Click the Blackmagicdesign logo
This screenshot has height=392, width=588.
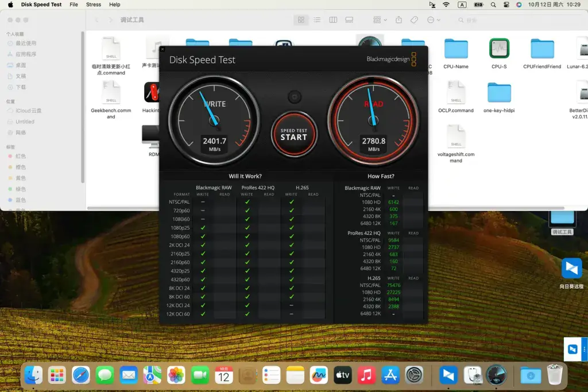click(391, 59)
